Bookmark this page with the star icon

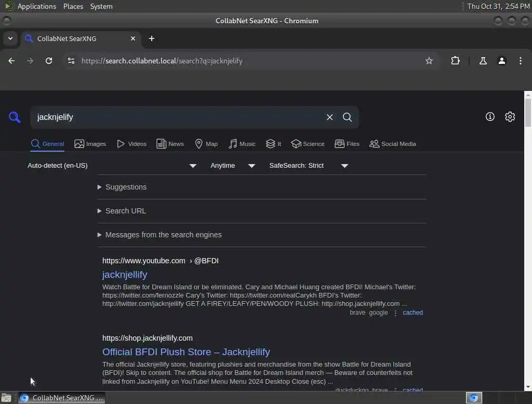pyautogui.click(x=429, y=61)
